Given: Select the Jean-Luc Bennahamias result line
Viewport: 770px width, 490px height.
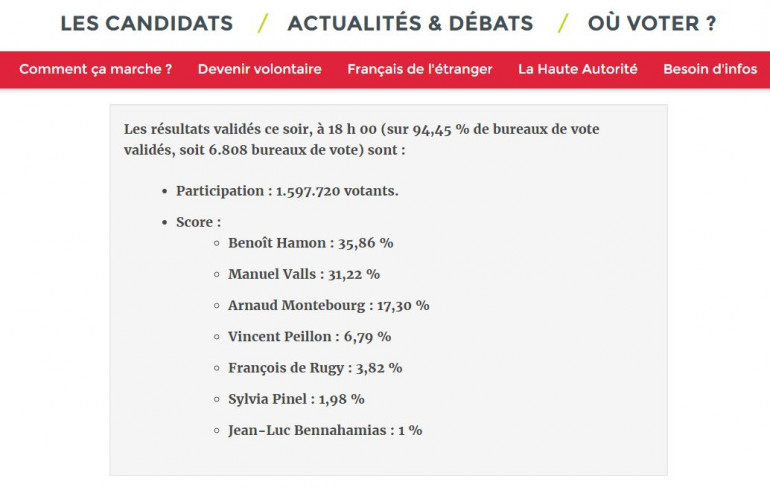Looking at the screenshot, I should [324, 430].
